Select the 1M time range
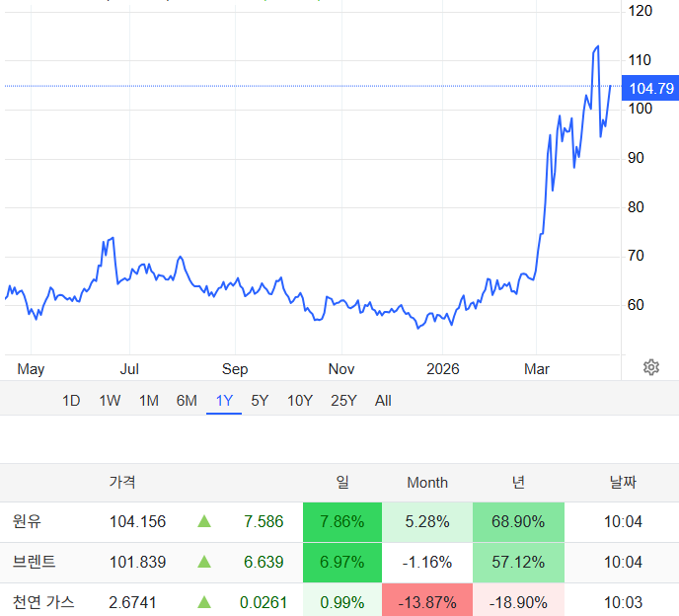 148,401
